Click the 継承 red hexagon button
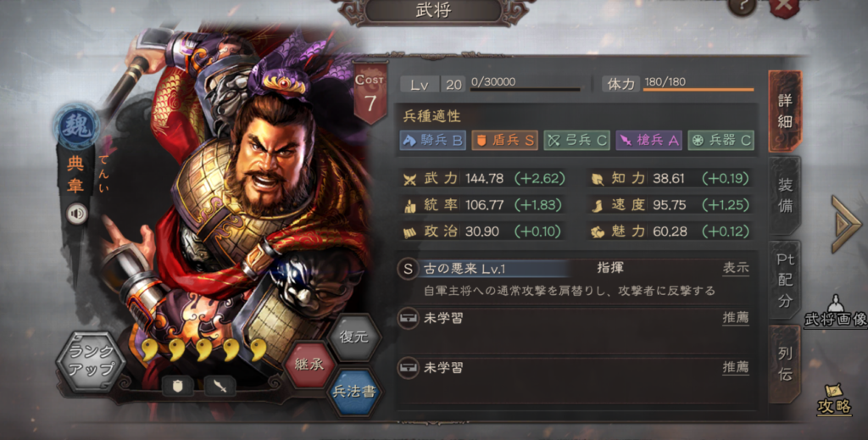This screenshot has width=868, height=440. pos(309,365)
